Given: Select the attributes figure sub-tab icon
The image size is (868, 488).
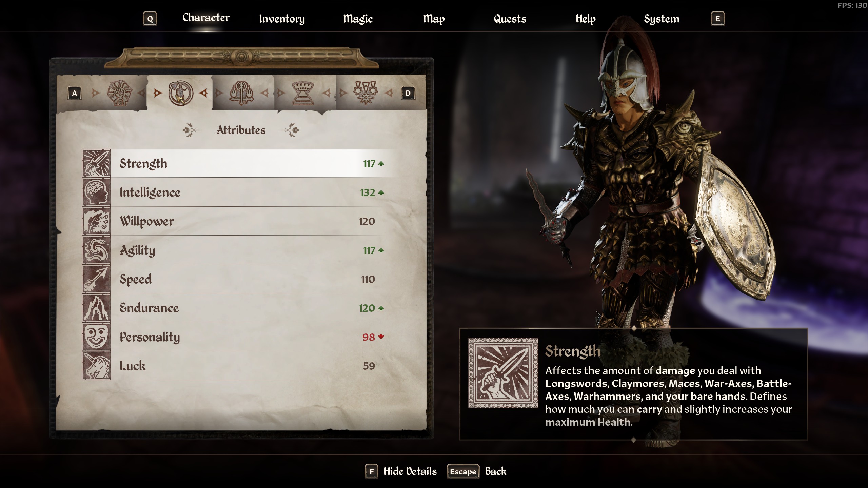Looking at the screenshot, I should click(180, 93).
